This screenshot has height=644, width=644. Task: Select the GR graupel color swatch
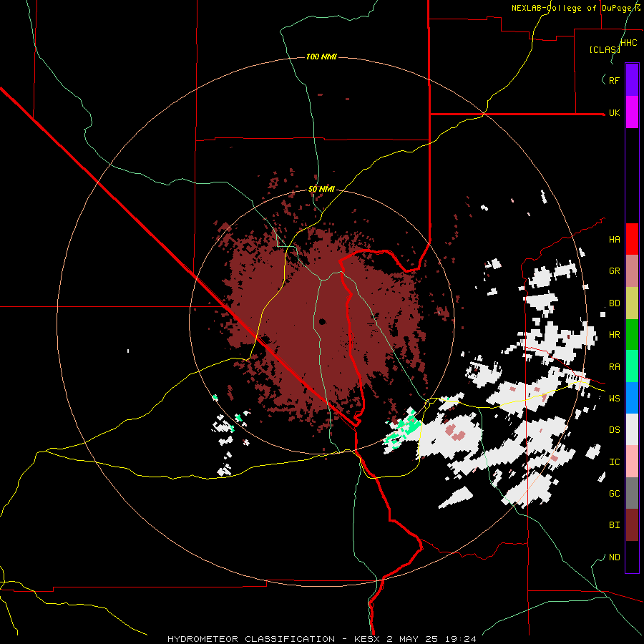pyautogui.click(x=632, y=271)
